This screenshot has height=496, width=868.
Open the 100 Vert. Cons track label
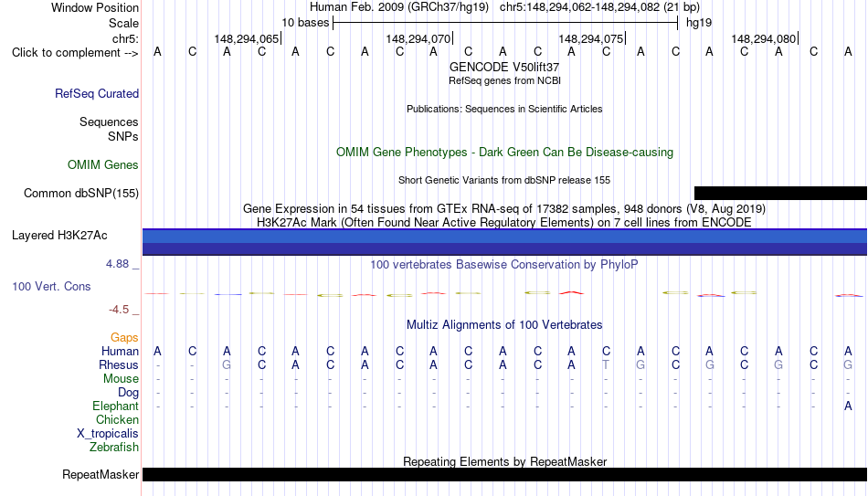coord(51,286)
